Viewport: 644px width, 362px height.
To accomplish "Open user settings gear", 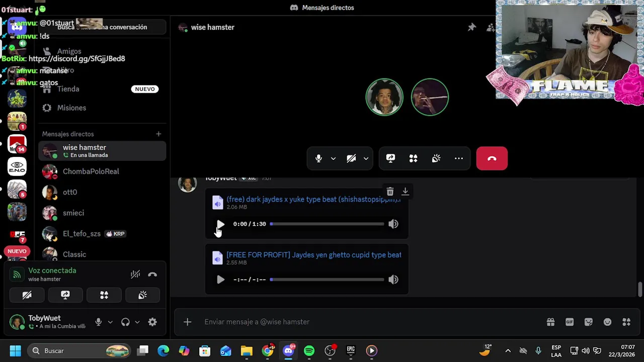I will 152,322.
